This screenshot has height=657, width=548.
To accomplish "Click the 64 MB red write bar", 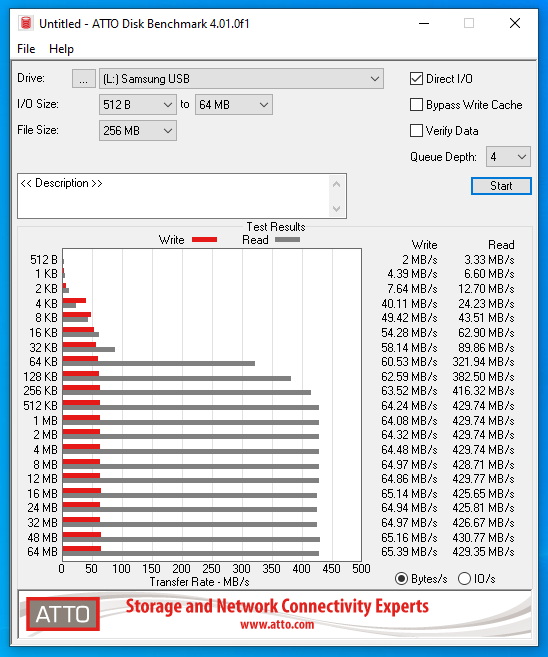I will (x=82, y=549).
